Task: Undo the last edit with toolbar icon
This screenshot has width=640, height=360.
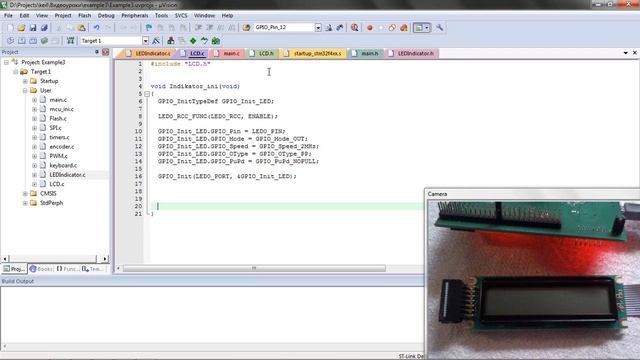Action: 96,28
